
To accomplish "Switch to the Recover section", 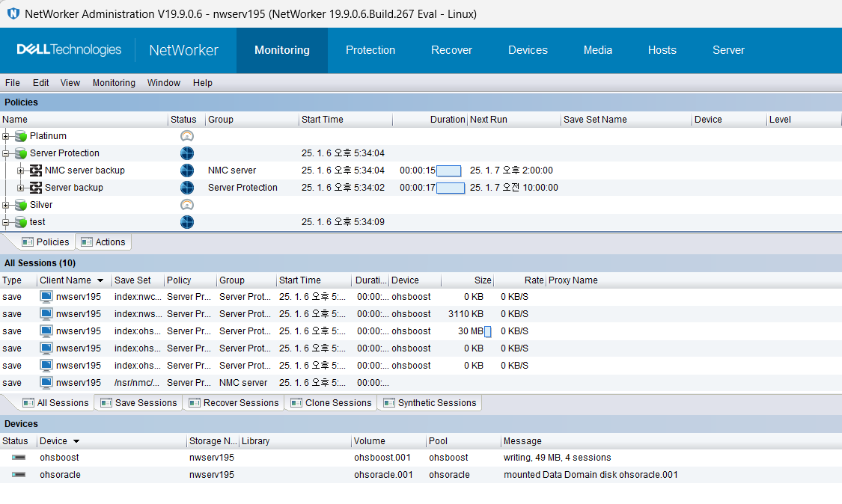I will click(451, 50).
